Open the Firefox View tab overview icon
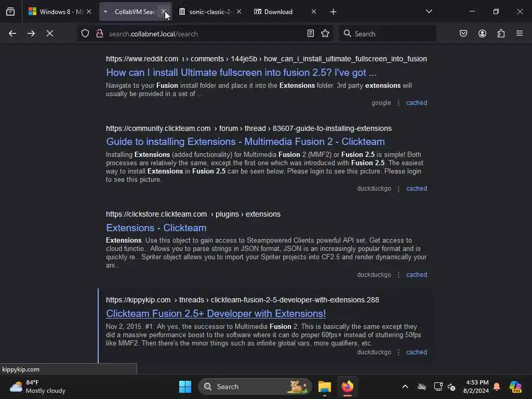Viewport: 532px width, 399px height. 10,12
